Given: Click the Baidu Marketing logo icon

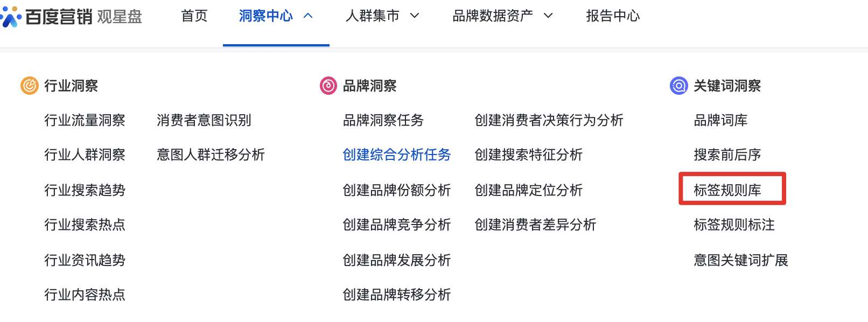Looking at the screenshot, I should pyautogui.click(x=11, y=17).
